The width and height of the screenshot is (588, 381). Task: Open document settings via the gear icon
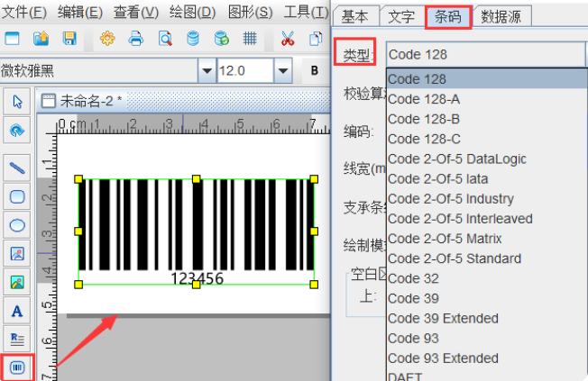tap(107, 38)
